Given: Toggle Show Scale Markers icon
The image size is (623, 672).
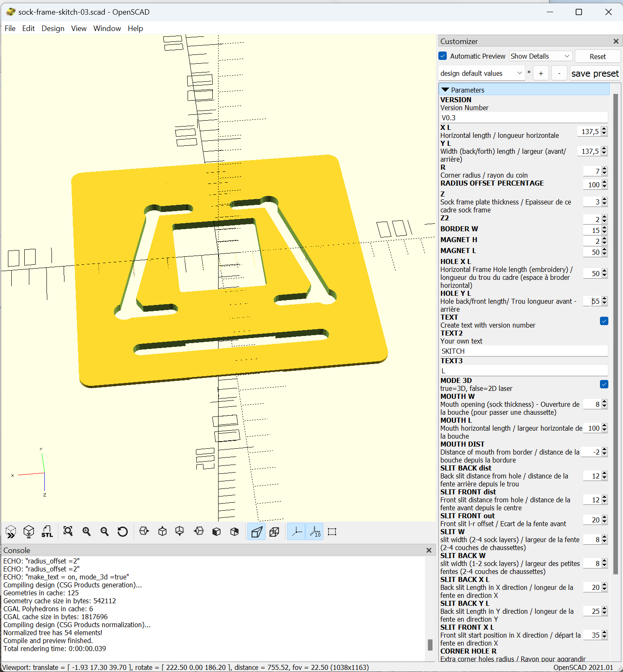Looking at the screenshot, I should (x=314, y=532).
